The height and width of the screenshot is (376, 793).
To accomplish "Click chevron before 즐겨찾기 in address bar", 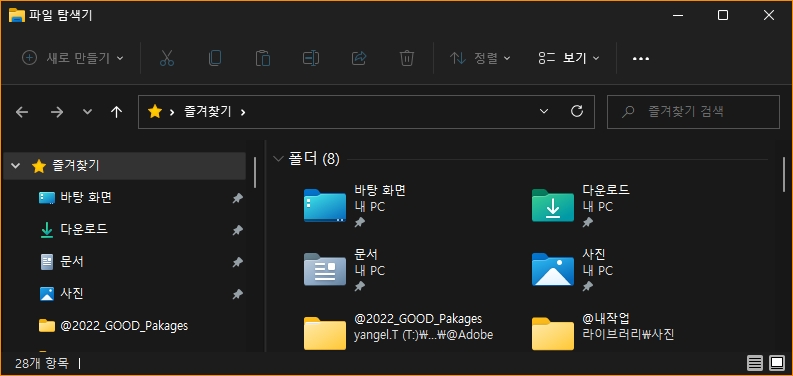I will tap(172, 112).
